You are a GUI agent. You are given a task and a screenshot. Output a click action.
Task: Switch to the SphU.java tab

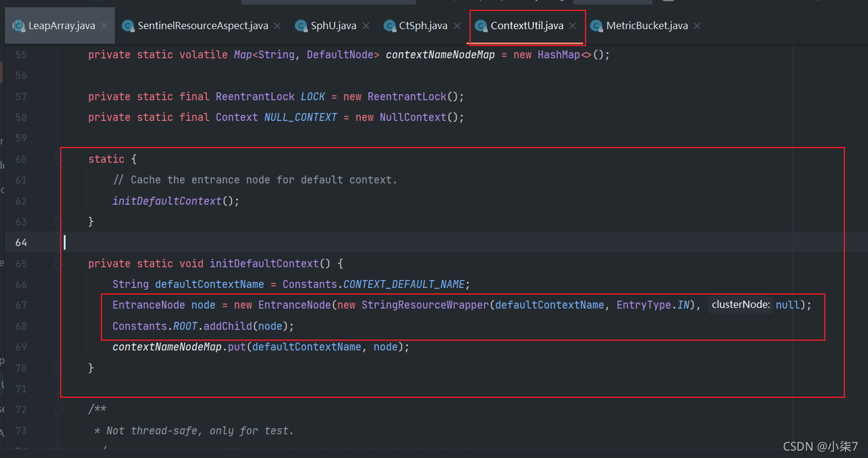pos(333,26)
